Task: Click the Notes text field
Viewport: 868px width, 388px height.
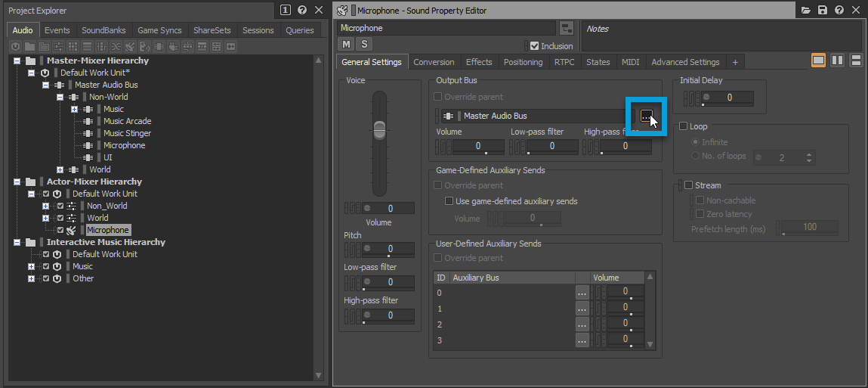Action: pyautogui.click(x=721, y=39)
